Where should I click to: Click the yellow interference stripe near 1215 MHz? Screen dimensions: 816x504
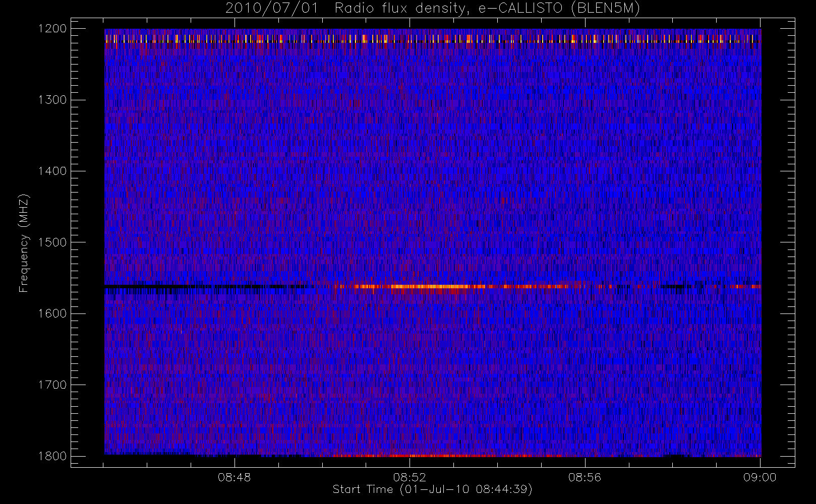click(x=433, y=39)
